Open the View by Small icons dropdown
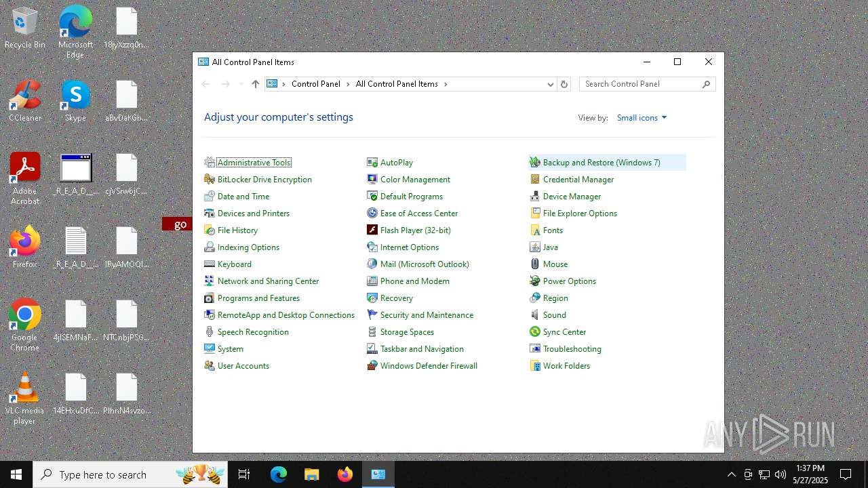Screen dimensions: 868x488 tap(642, 118)
